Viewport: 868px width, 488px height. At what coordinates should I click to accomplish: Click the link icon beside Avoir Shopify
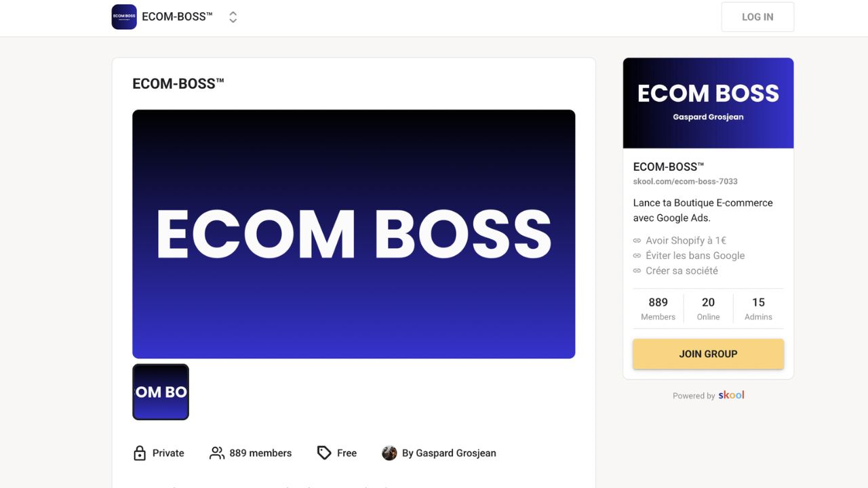[x=637, y=241]
